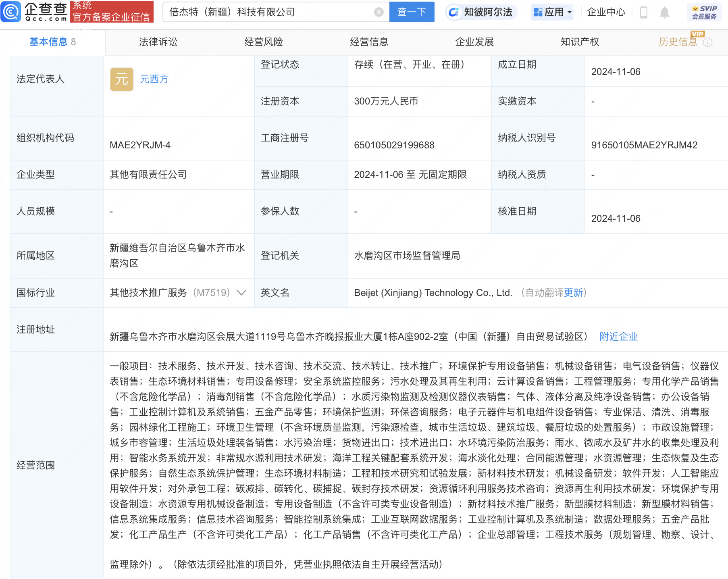Select the registered capital value 300万元人民币
The height and width of the screenshot is (579, 728).
pyautogui.click(x=386, y=101)
